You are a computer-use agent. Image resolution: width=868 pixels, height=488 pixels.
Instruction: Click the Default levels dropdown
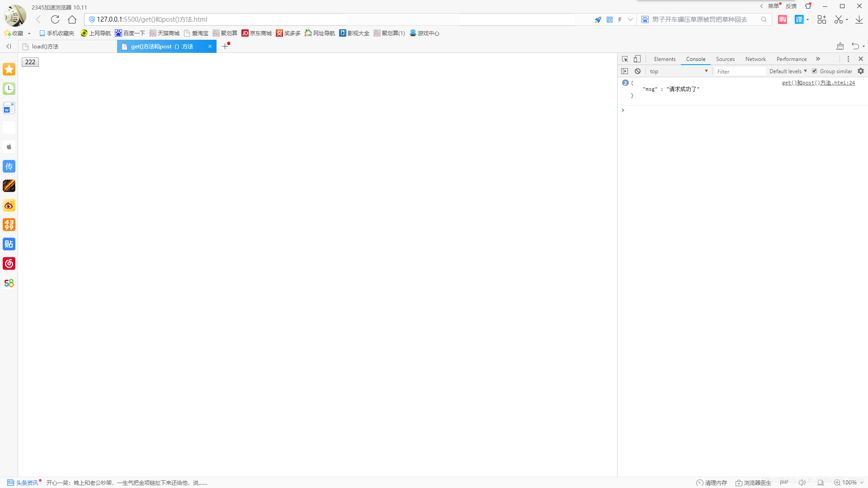point(788,71)
